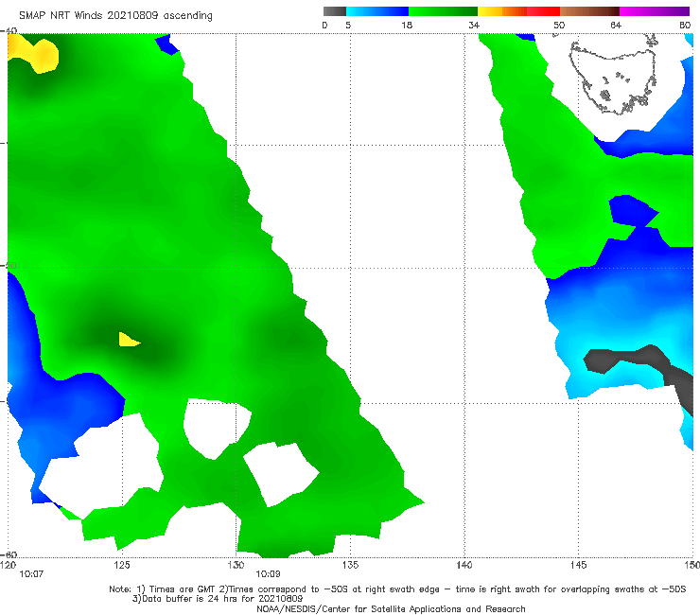Click the red segment of the color bar
Image resolution: width=700 pixels, height=615 pixels.
click(543, 11)
